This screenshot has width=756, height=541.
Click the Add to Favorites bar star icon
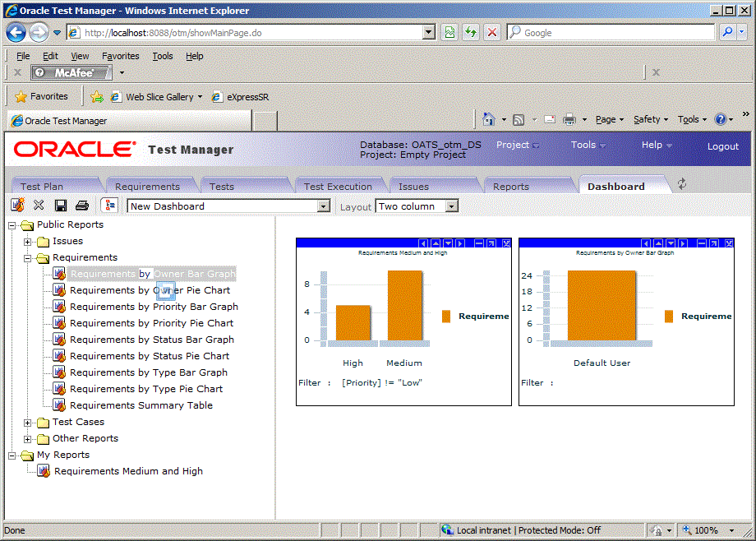[x=97, y=96]
